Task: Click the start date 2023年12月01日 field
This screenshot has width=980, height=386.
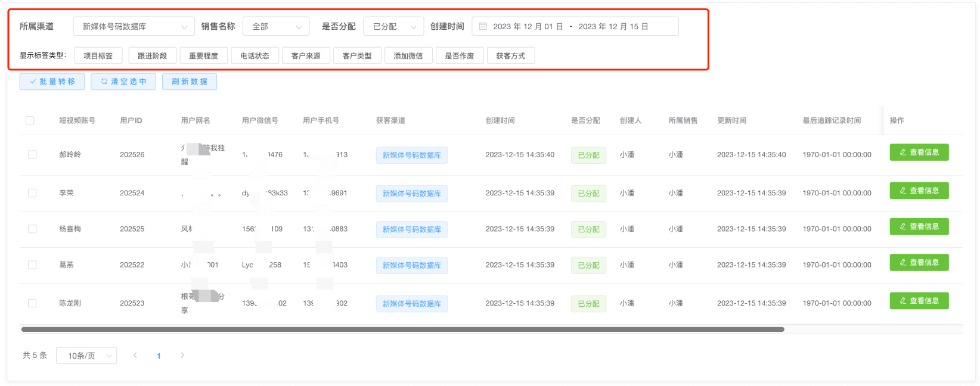Action: (528, 26)
